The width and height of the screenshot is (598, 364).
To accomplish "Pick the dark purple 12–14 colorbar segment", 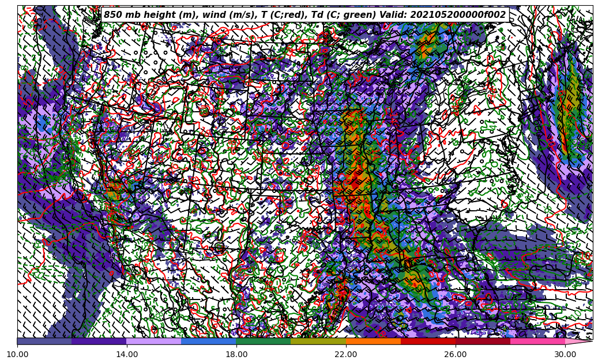I will coord(99,341).
